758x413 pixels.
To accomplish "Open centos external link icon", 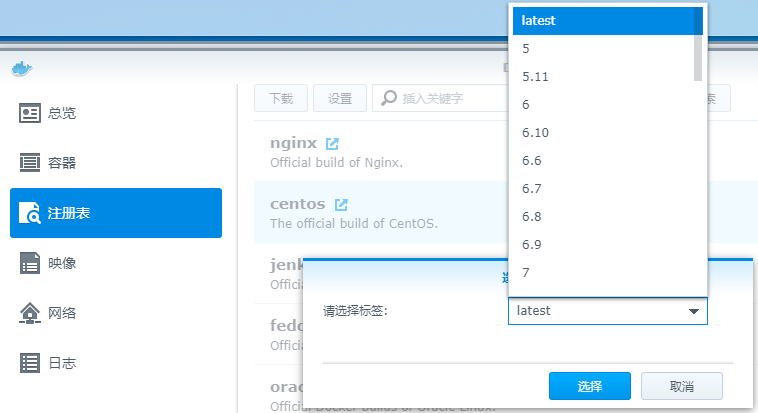I will pyautogui.click(x=341, y=204).
